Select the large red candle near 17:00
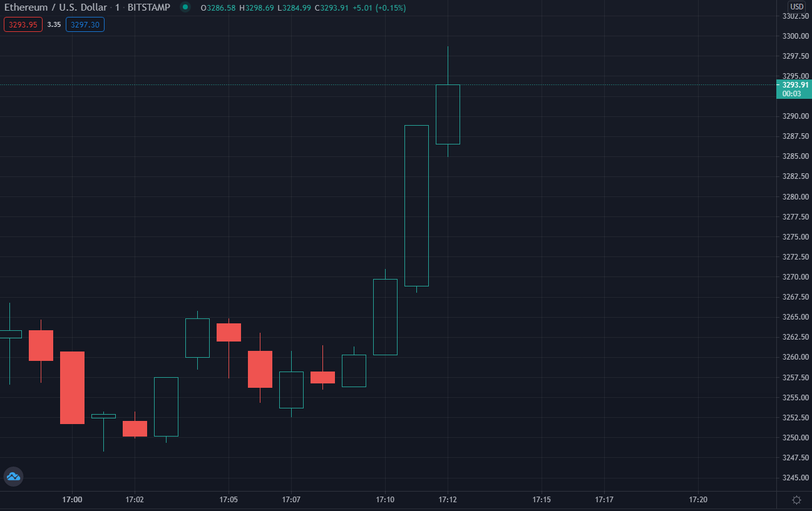The image size is (812, 511). click(72, 388)
